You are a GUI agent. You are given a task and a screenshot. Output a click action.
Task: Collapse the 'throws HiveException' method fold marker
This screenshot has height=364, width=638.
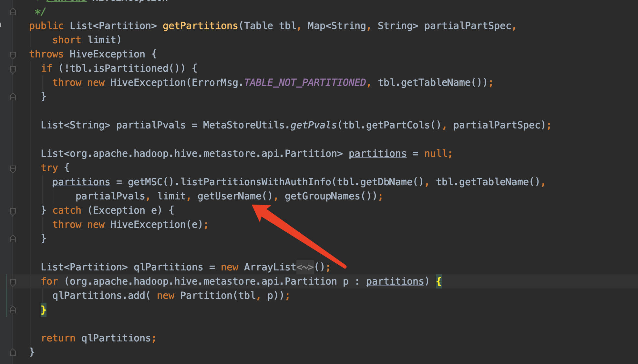pyautogui.click(x=13, y=55)
